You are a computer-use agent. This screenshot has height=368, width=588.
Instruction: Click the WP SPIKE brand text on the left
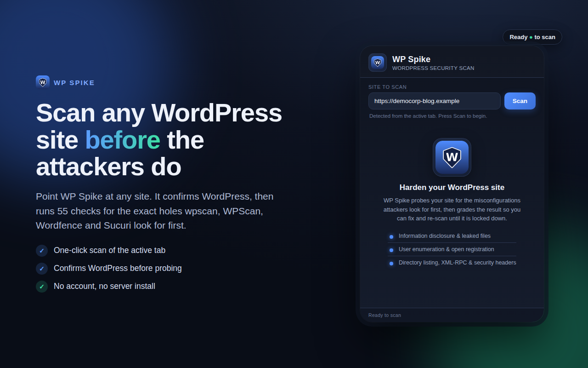(74, 83)
